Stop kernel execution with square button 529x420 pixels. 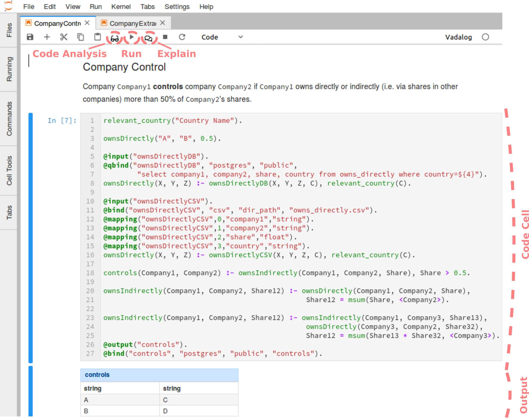point(165,37)
